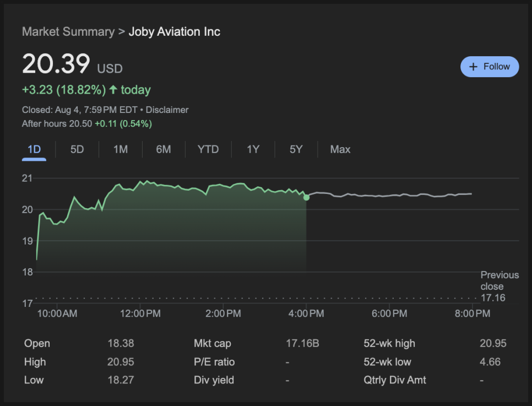Select the 1D time range tab
This screenshot has width=532, height=406.
tap(34, 149)
